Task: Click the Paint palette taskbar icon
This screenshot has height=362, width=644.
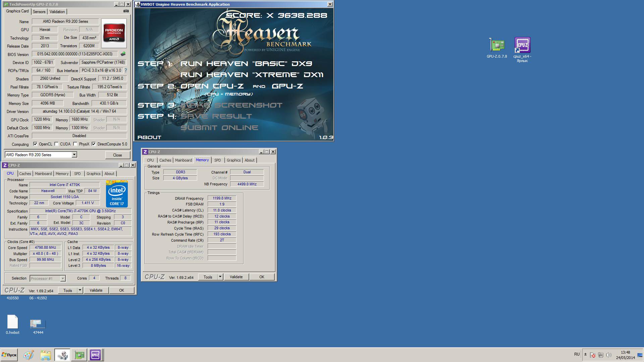Action: [x=29, y=355]
